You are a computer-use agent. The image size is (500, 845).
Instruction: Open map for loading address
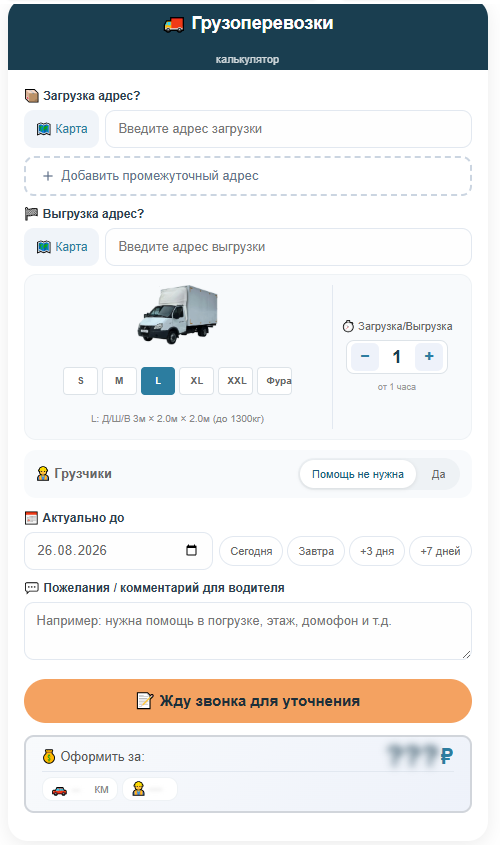coord(61,129)
